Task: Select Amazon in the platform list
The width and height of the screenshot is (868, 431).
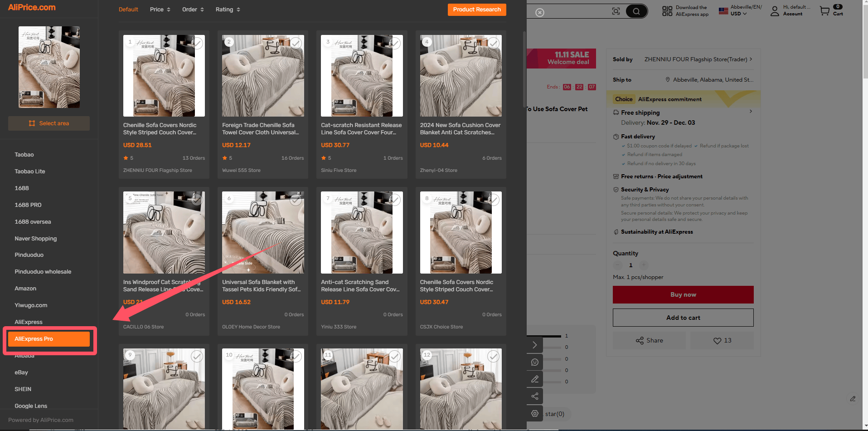Action: (x=25, y=289)
